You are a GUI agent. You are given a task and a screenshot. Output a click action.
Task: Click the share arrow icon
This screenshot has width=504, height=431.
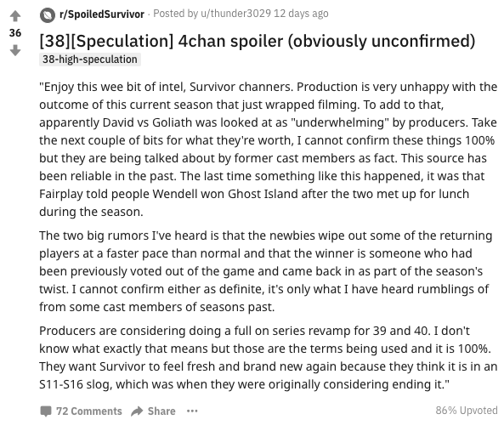coord(137,411)
